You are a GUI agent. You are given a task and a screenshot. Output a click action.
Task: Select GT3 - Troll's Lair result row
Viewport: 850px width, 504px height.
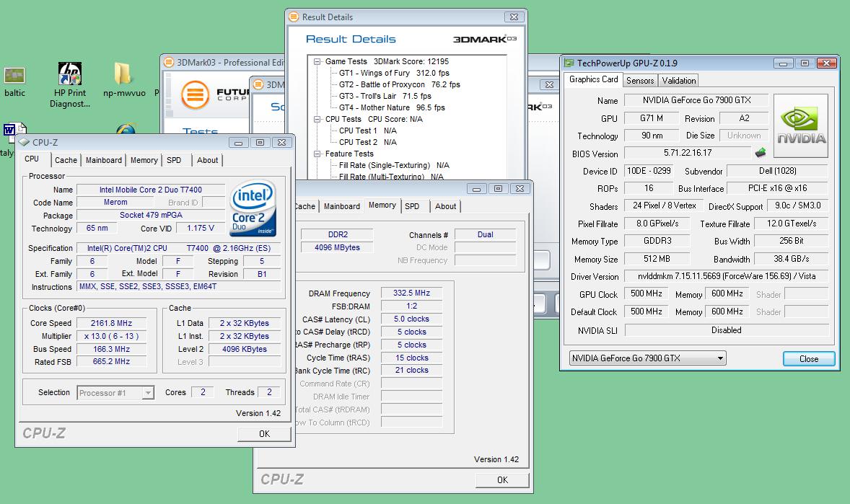pos(385,96)
